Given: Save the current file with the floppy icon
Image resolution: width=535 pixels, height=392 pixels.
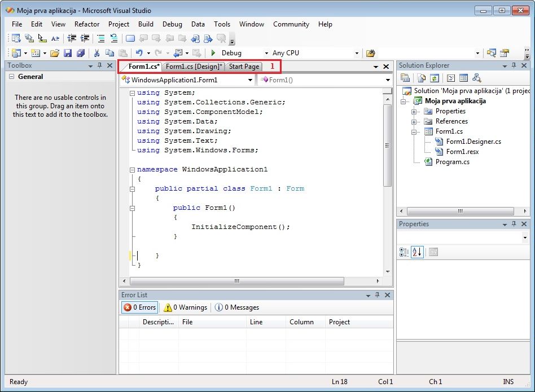Looking at the screenshot, I should point(68,53).
